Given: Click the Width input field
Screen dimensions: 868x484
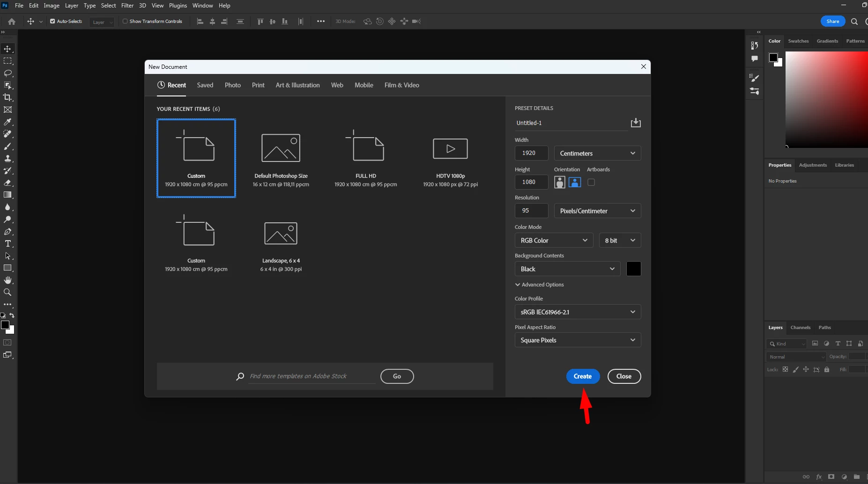Looking at the screenshot, I should 531,153.
